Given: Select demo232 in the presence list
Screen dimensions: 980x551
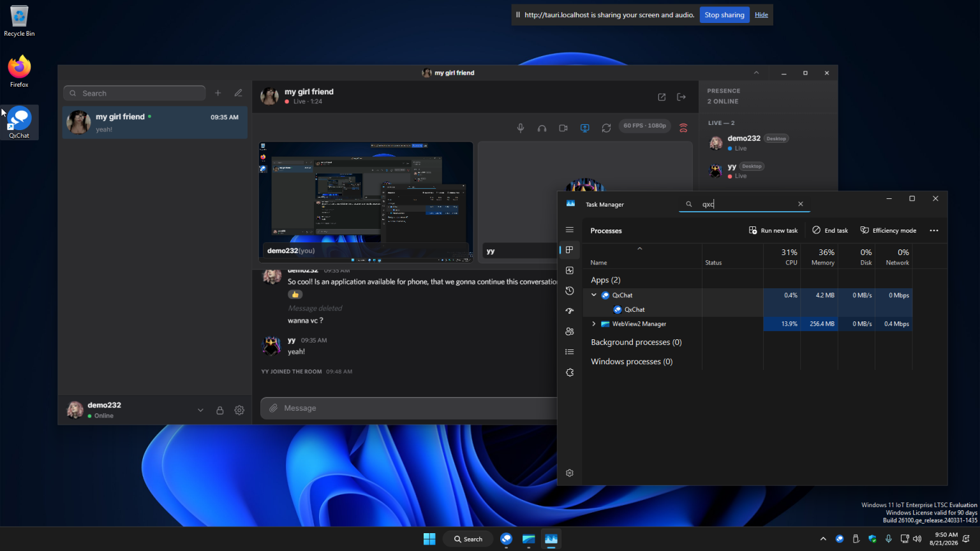Looking at the screenshot, I should point(768,143).
